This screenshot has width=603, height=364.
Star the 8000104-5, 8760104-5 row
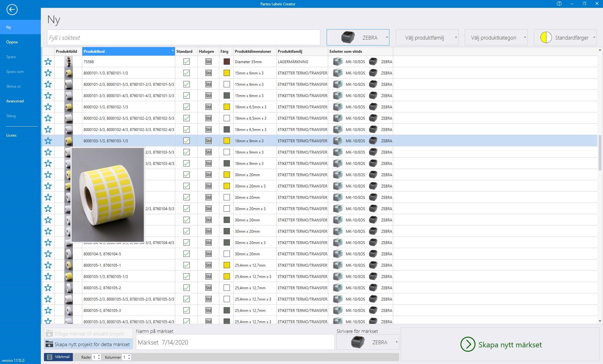pos(48,254)
